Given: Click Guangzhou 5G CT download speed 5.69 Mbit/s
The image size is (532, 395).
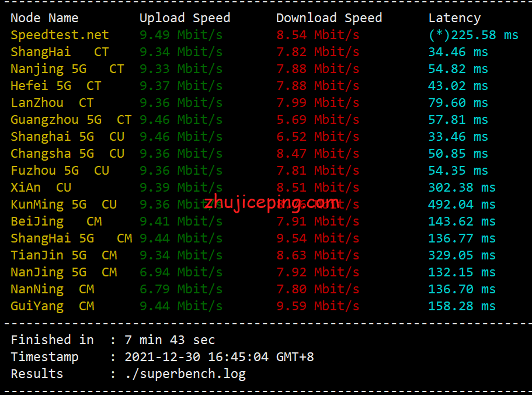Looking at the screenshot, I should 318,120.
